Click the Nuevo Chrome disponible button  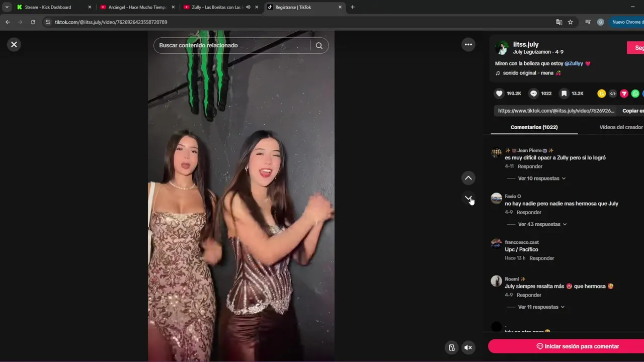(x=627, y=22)
